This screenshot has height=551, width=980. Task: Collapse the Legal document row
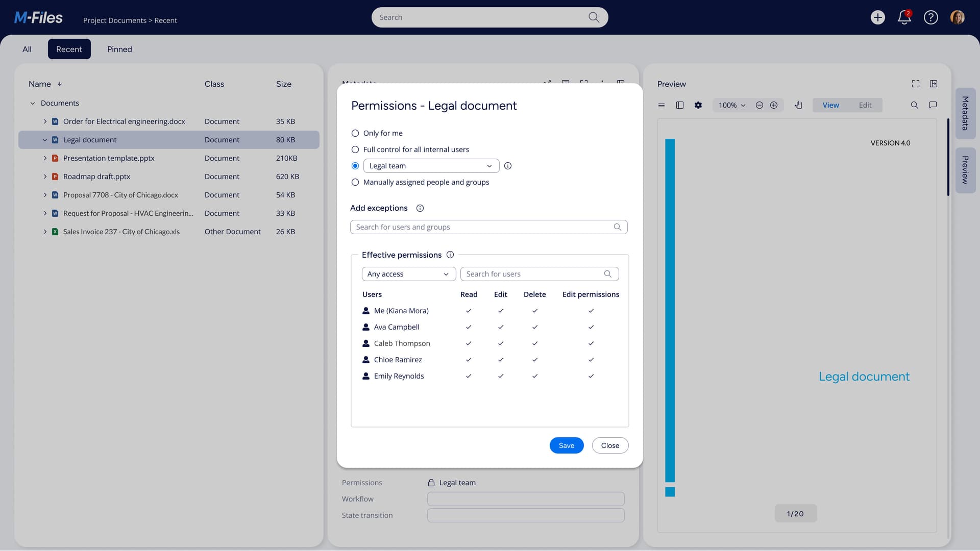[x=45, y=140]
